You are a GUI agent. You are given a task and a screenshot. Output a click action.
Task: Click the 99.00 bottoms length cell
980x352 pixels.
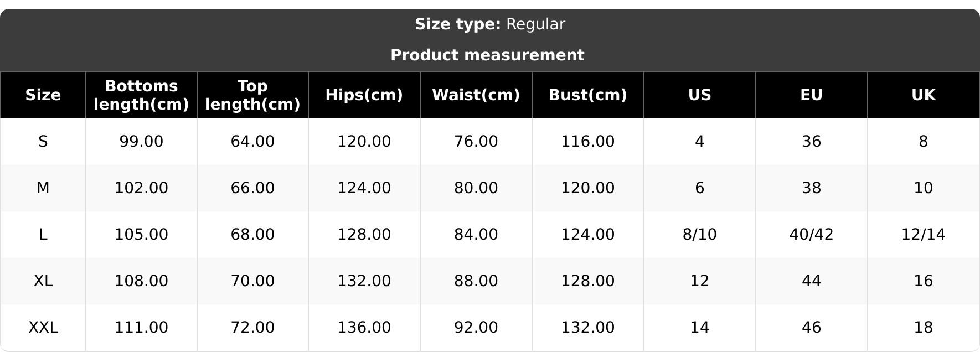coord(141,142)
